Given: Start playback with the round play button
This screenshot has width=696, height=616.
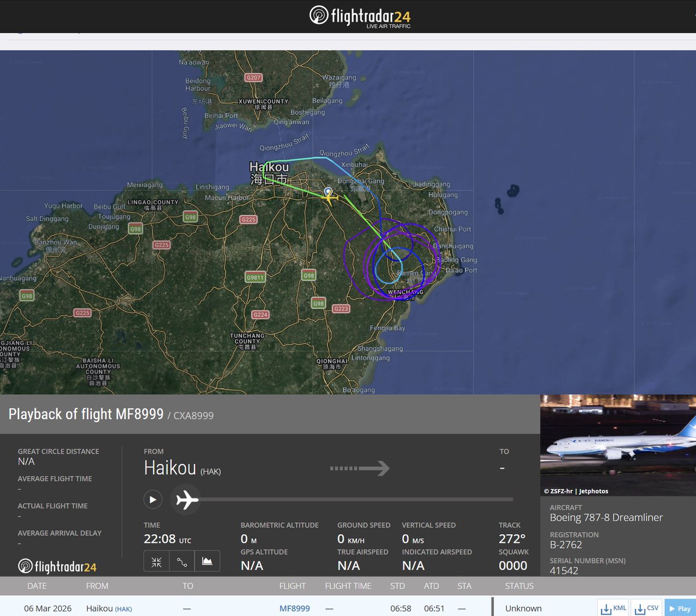Looking at the screenshot, I should (153, 500).
